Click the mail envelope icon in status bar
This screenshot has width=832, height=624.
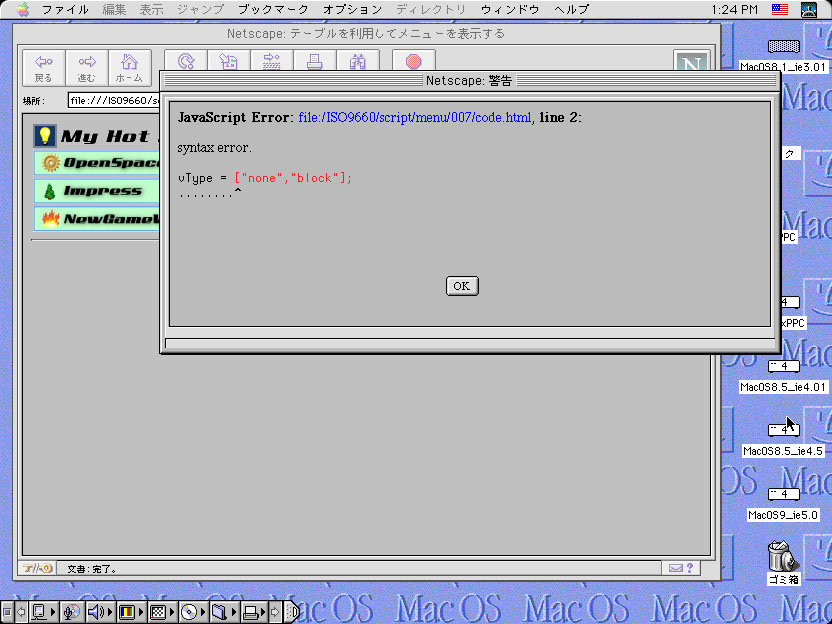[675, 568]
